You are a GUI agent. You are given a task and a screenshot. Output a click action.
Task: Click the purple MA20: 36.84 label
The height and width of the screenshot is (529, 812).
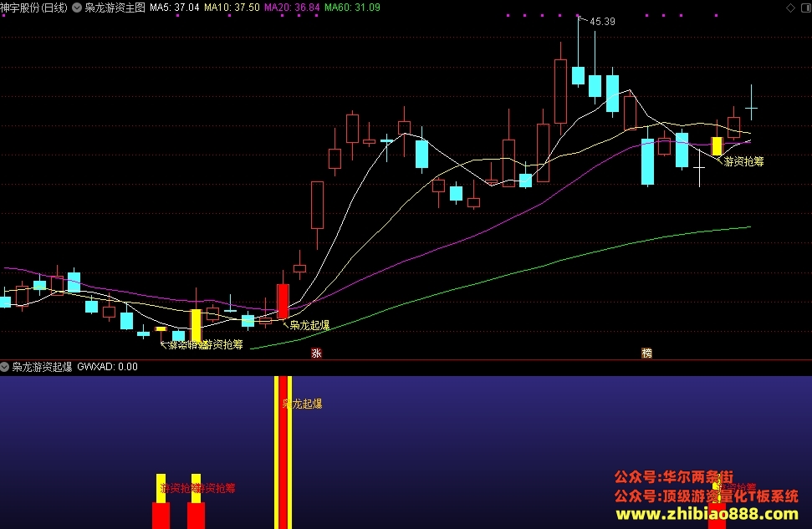pyautogui.click(x=292, y=8)
